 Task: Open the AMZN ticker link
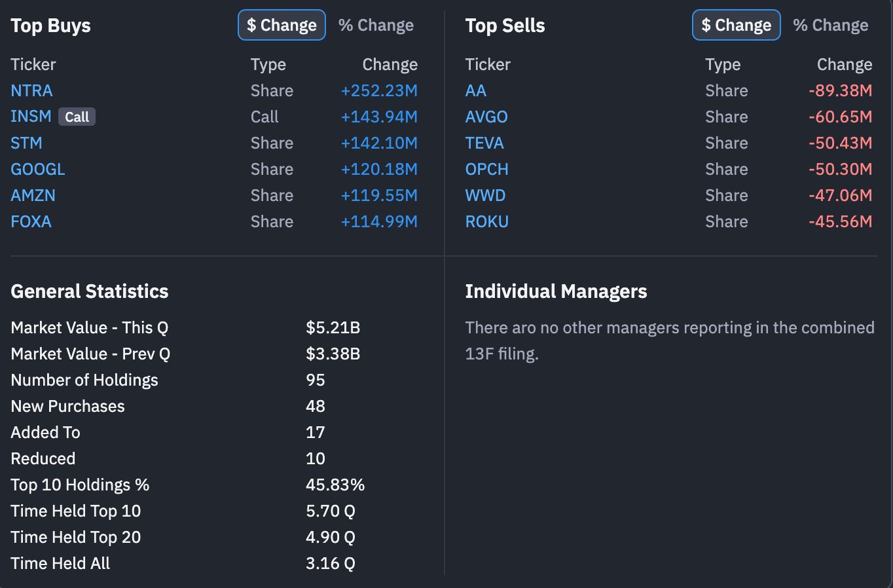33,195
